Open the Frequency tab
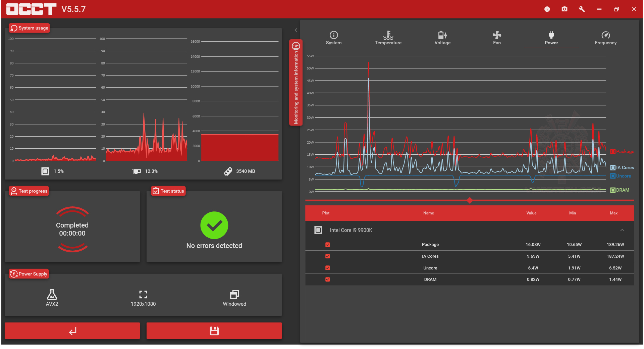Screen dimensions: 644x349 605,38
